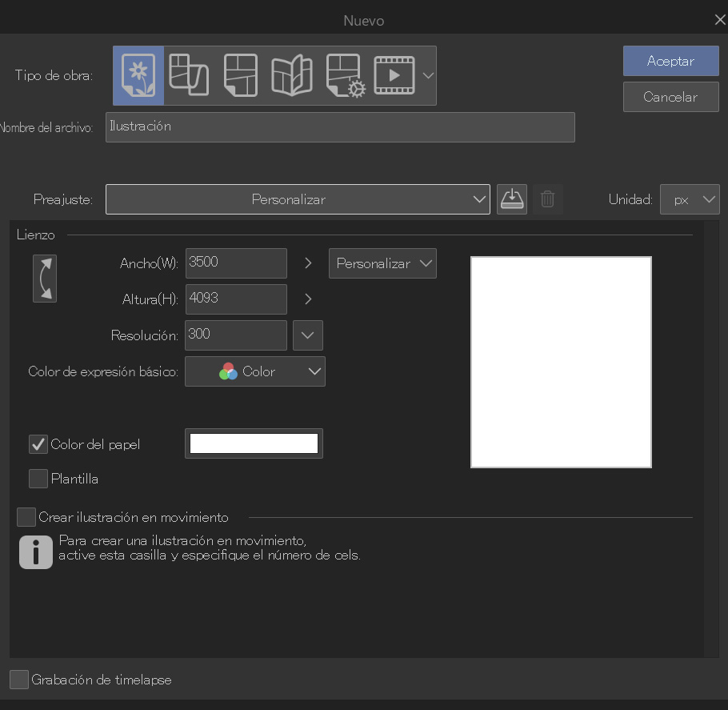
Task: Expand the Resolución preset dropdown arrow
Action: pyautogui.click(x=308, y=335)
